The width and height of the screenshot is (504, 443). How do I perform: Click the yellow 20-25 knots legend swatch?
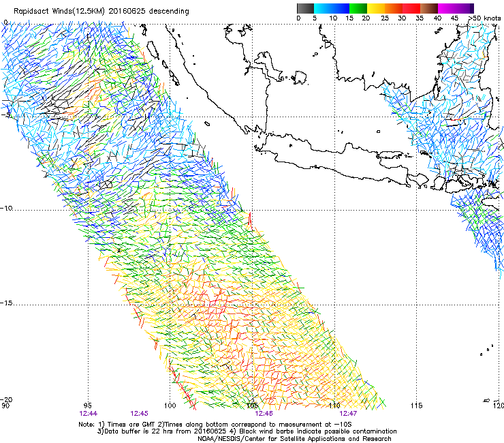tap(376, 8)
